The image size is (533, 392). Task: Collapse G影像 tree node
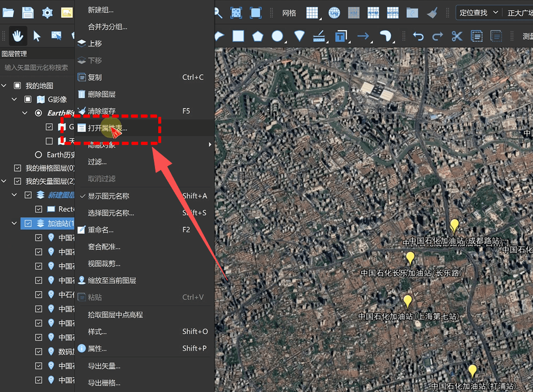tap(14, 99)
